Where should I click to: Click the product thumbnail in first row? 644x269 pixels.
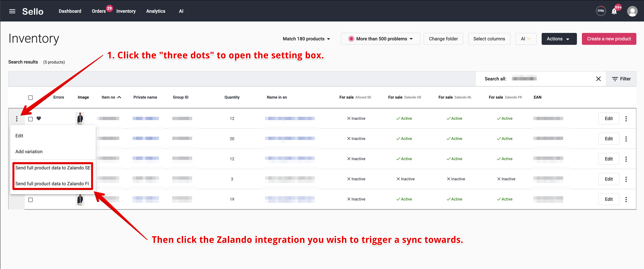[x=80, y=118]
